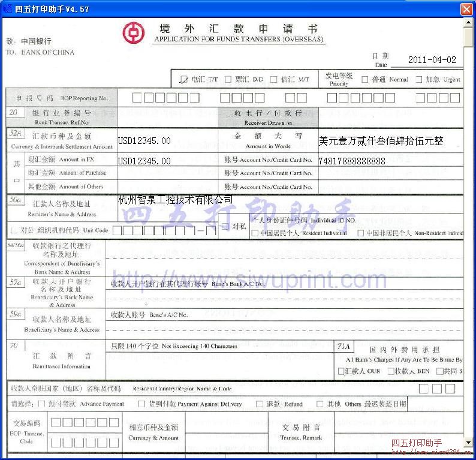Click remitter name 杭州智泉工控技术有限公司

pos(176,200)
